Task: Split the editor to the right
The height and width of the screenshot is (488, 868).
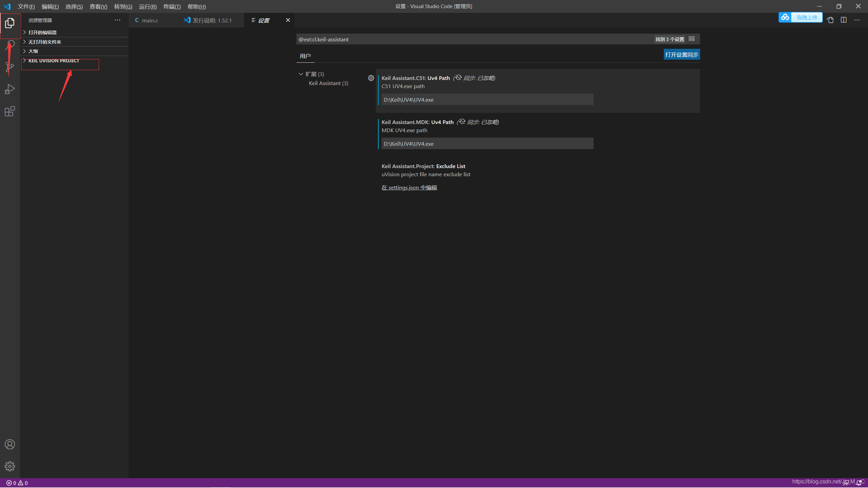Action: pyautogui.click(x=844, y=20)
